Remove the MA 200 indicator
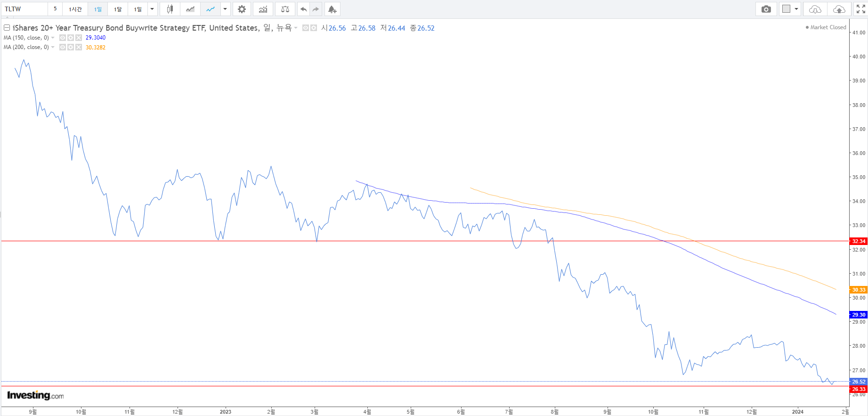This screenshot has height=416, width=868. [x=79, y=47]
